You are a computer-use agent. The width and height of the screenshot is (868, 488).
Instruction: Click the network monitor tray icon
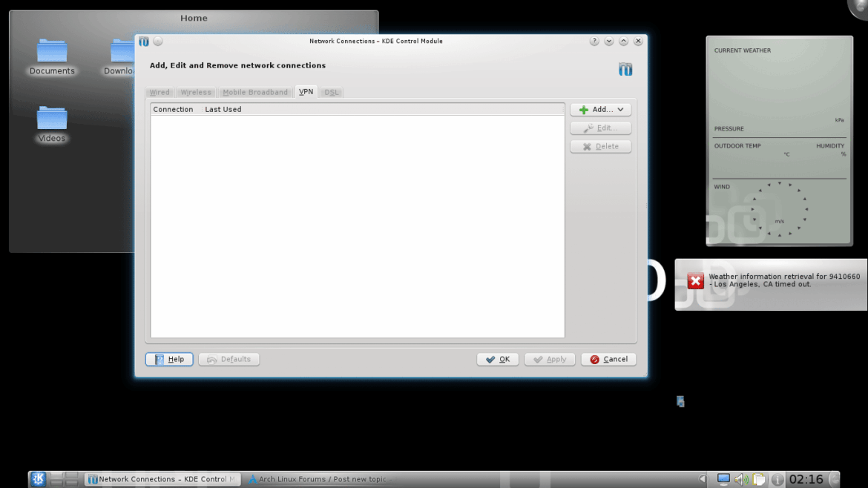pos(723,479)
